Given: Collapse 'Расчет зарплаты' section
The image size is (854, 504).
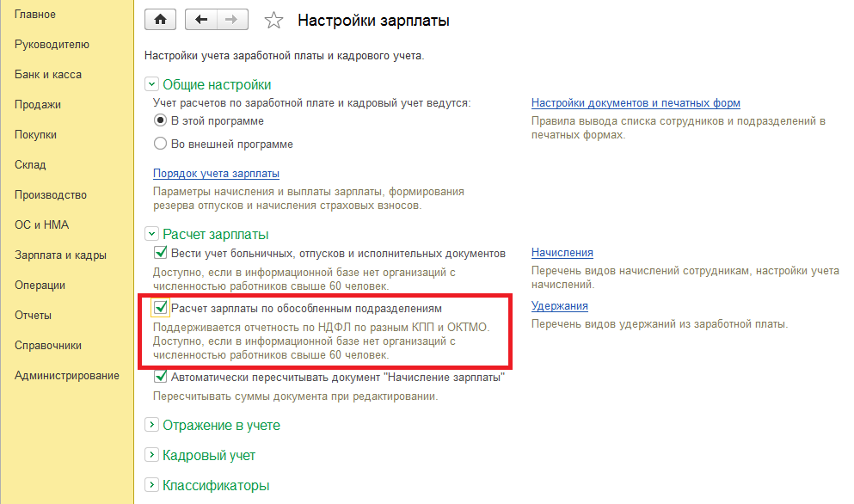Looking at the screenshot, I should [x=151, y=234].
